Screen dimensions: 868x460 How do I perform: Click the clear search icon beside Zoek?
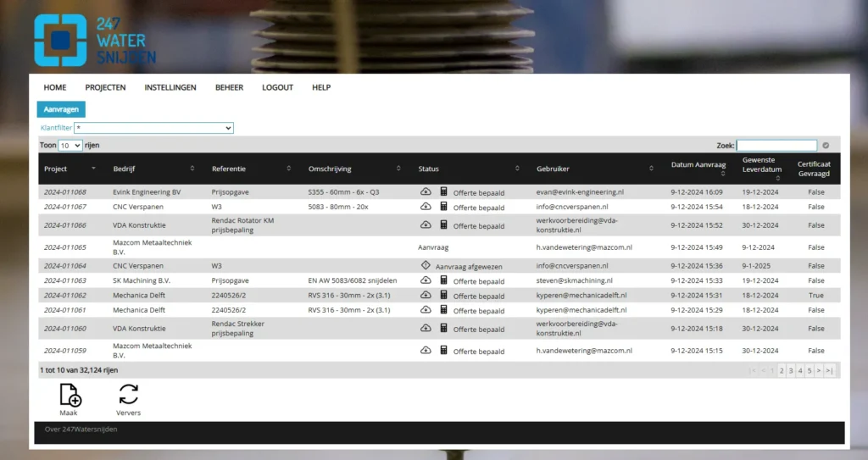point(826,146)
